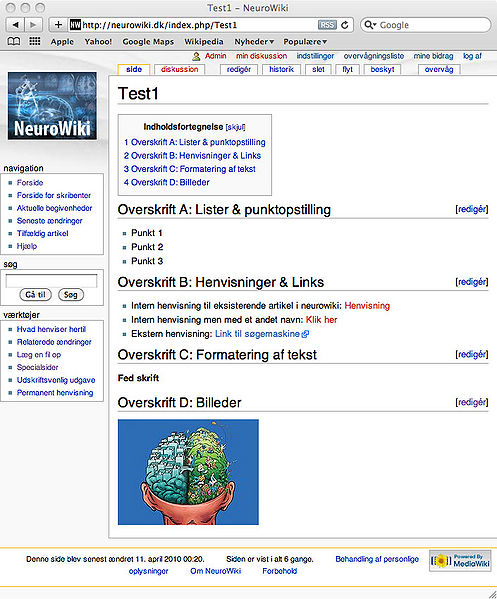Open the RSS feed badge
This screenshot has height=599, width=497.
tap(327, 25)
